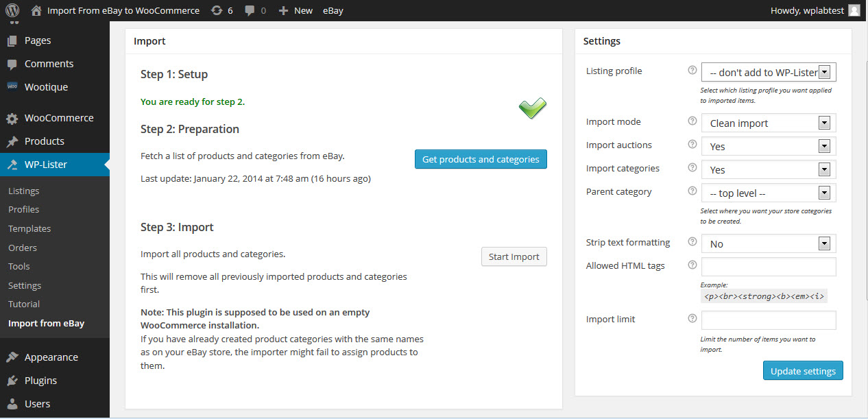The width and height of the screenshot is (868, 419).
Task: Click the help icon next to Import limit
Action: click(692, 318)
